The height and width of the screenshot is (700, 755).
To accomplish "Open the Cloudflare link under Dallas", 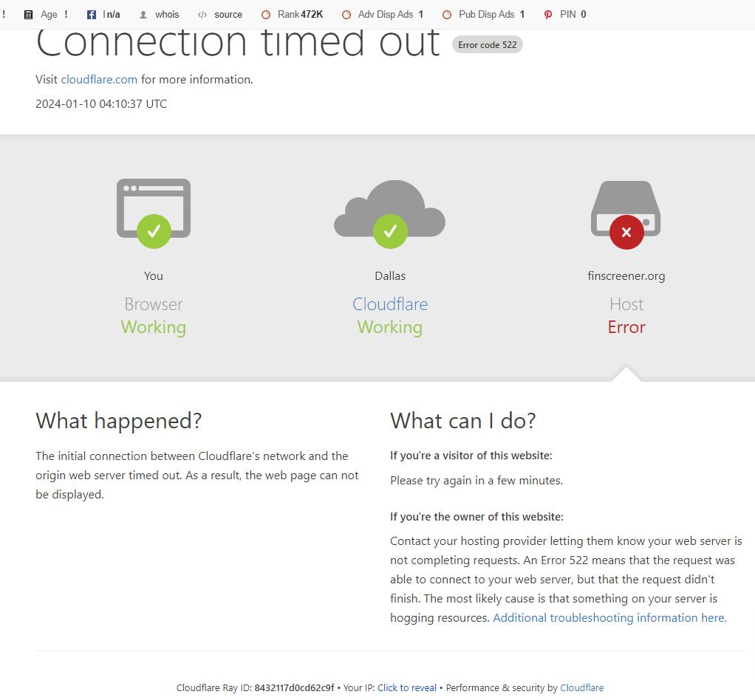I will (390, 304).
